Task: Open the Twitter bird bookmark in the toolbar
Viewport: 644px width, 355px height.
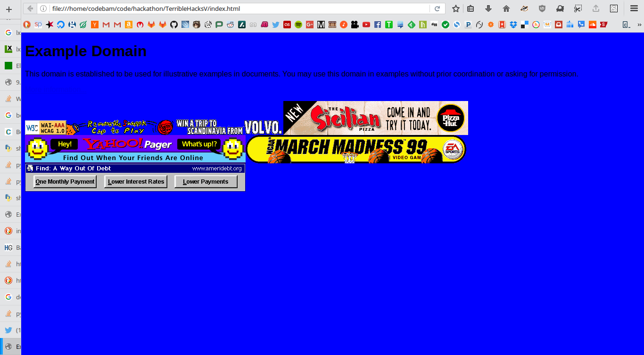Action: [x=276, y=25]
